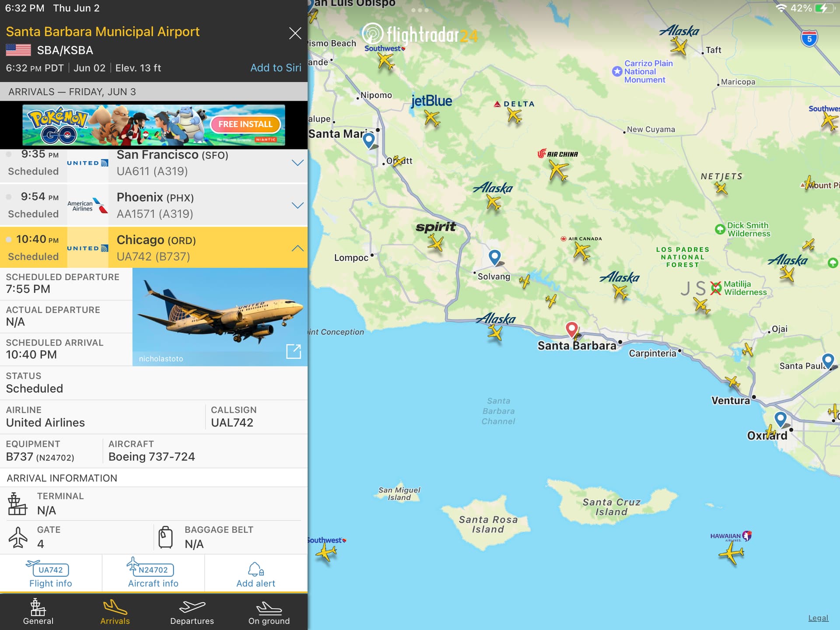The image size is (840, 630).
Task: Tap the blue airport pin near Solvang
Action: coord(494,257)
